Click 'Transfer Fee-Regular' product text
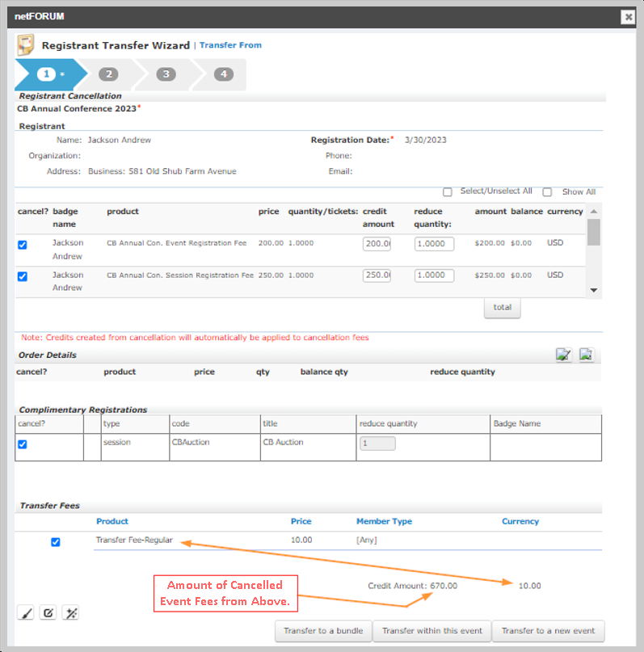Viewport: 644px width, 652px height. (x=134, y=541)
